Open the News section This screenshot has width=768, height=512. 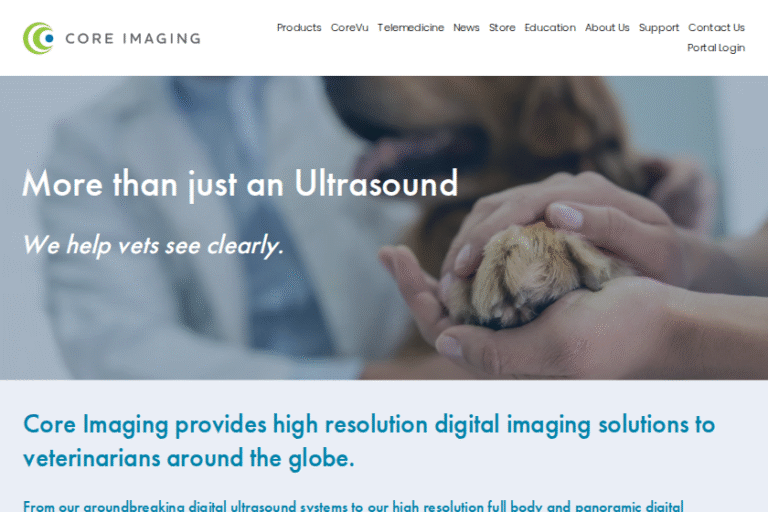tap(466, 28)
